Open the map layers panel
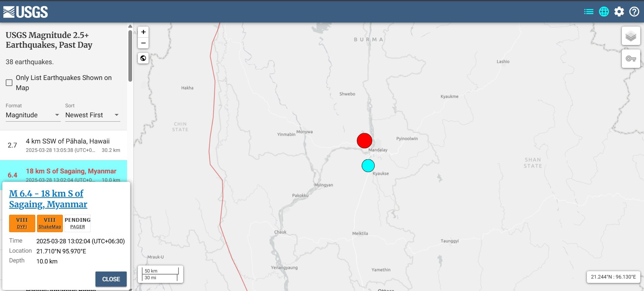This screenshot has width=644, height=291. (x=631, y=36)
